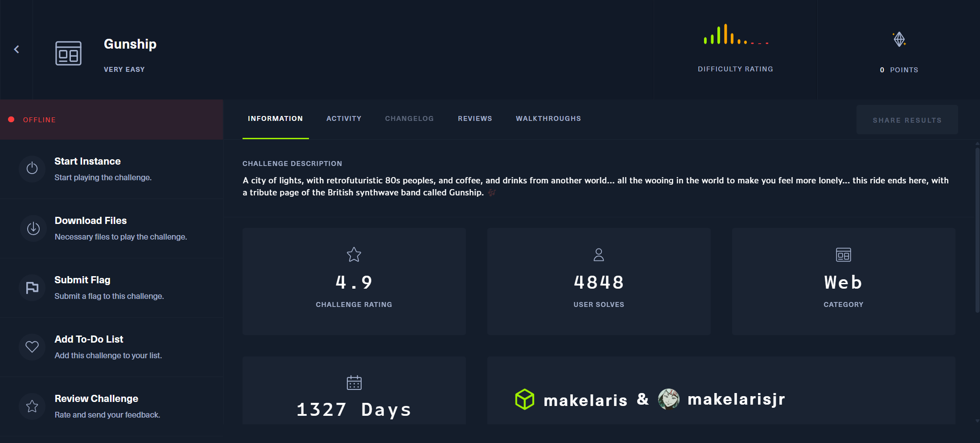Click the Gunship web challenge category icon

click(x=68, y=53)
